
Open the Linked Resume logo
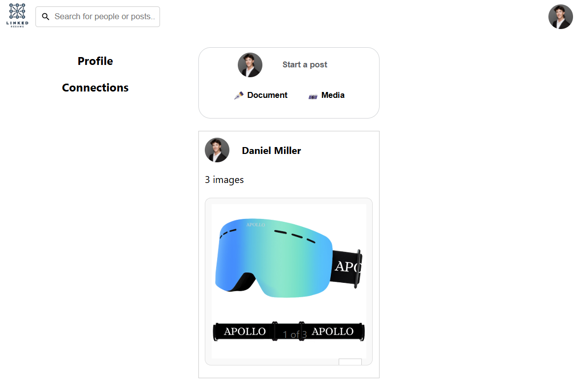17,15
